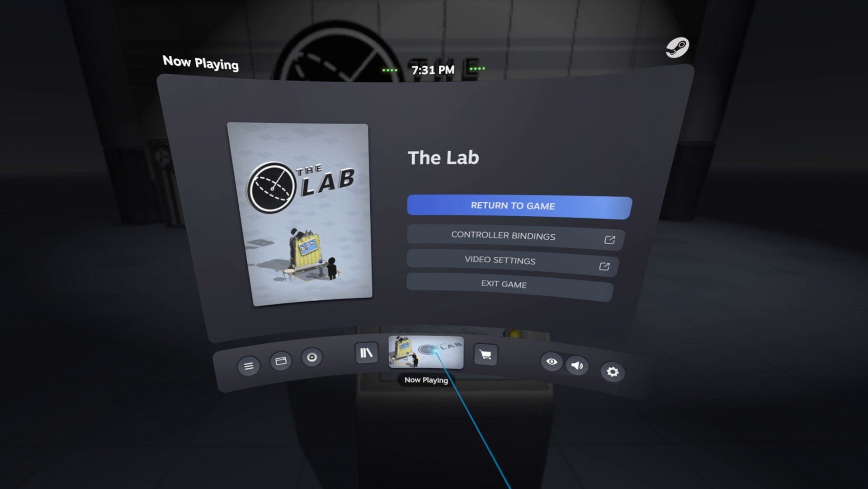Open Controller Bindings settings
Screen dimensions: 868x489
512,235
